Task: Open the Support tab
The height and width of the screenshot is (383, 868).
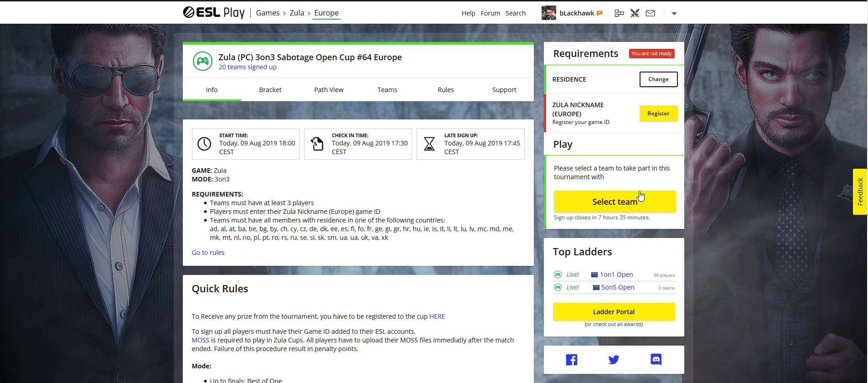Action: 504,90
